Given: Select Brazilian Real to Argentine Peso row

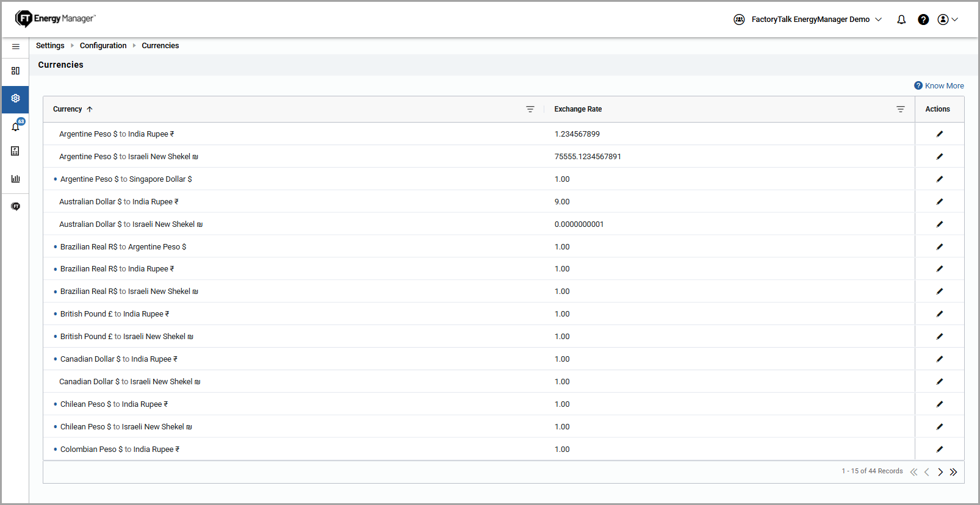Looking at the screenshot, I should coord(503,247).
